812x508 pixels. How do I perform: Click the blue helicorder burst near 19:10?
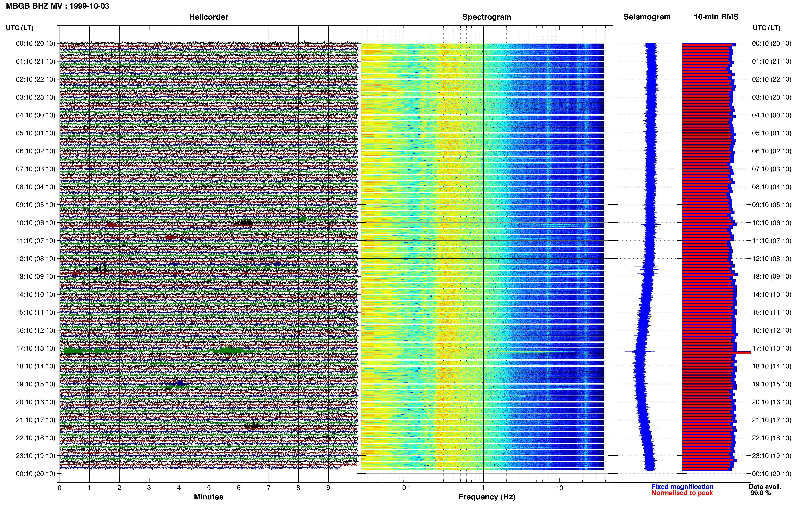click(x=180, y=383)
